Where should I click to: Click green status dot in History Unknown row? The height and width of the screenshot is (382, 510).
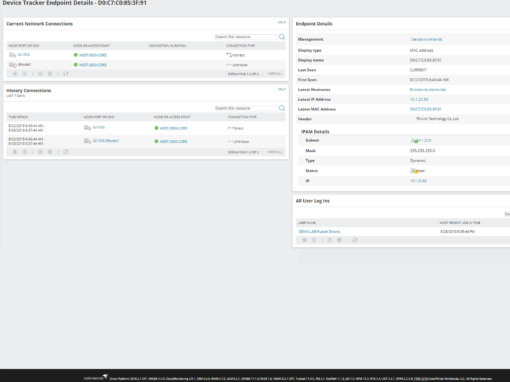pyautogui.click(x=156, y=141)
